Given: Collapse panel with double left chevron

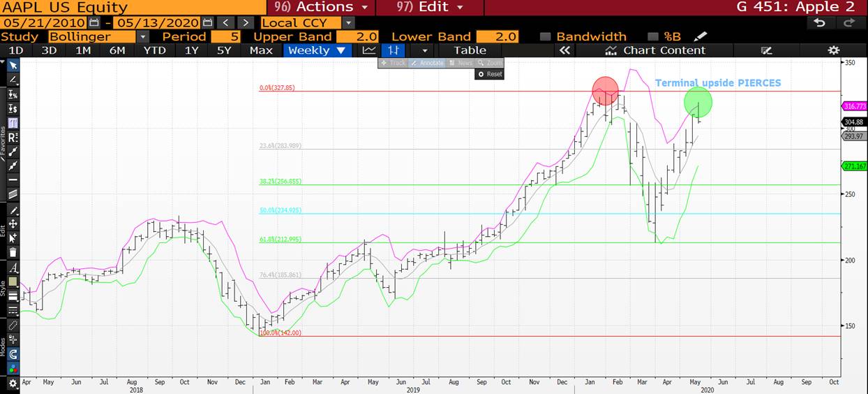Looking at the screenshot, I should click(x=565, y=50).
